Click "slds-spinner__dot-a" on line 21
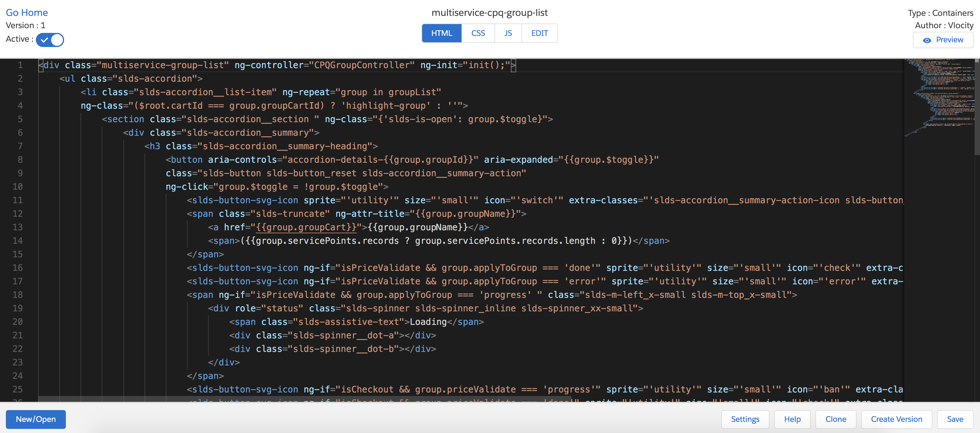The image size is (980, 433). click(343, 335)
